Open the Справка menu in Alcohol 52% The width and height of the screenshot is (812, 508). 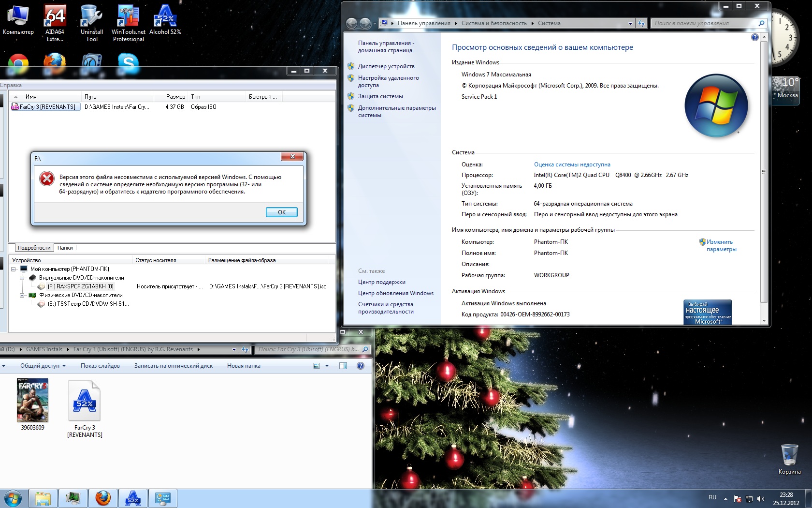click(x=11, y=85)
